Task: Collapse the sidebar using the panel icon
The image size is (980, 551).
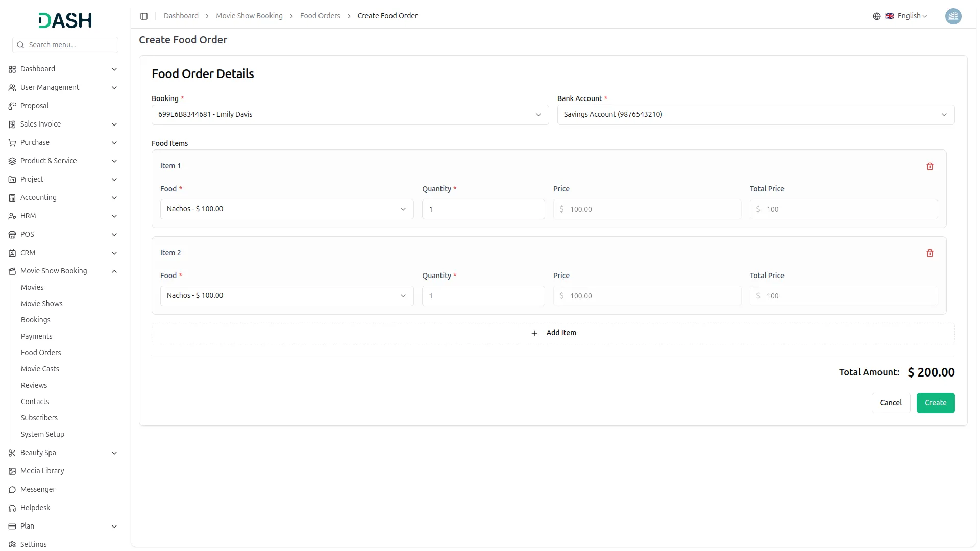Action: pyautogui.click(x=144, y=16)
